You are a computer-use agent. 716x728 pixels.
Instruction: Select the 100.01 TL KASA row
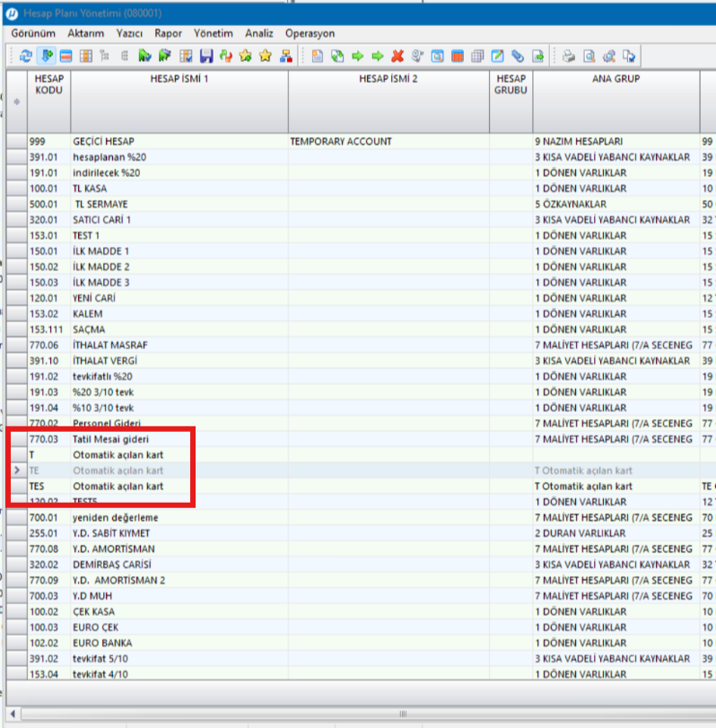click(361, 189)
